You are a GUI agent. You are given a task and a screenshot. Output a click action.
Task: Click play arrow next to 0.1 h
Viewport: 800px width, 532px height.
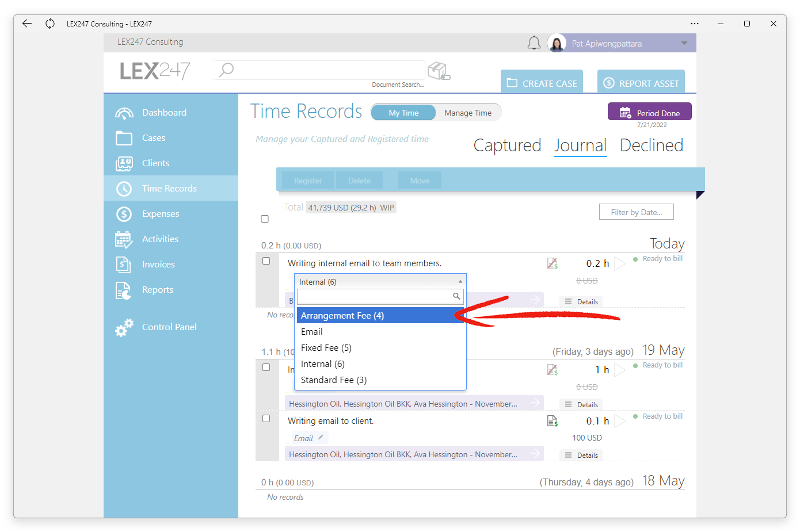click(620, 421)
